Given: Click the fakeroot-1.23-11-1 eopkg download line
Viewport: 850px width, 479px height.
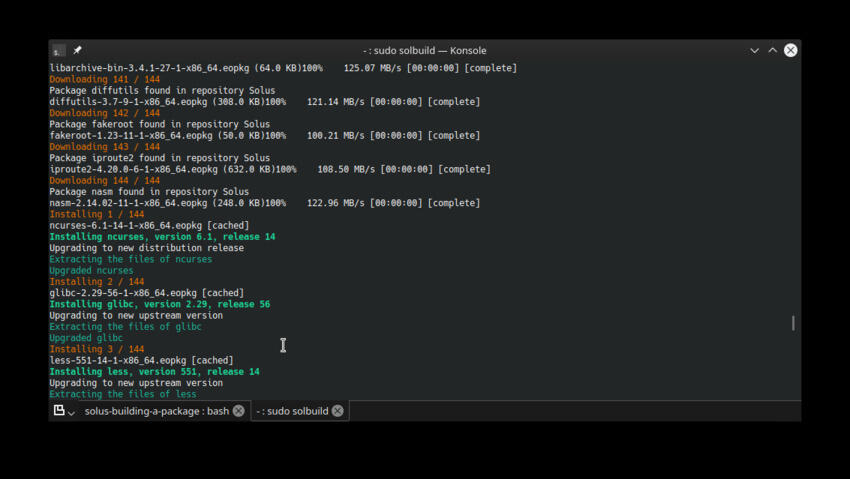Looking at the screenshot, I should coord(265,135).
